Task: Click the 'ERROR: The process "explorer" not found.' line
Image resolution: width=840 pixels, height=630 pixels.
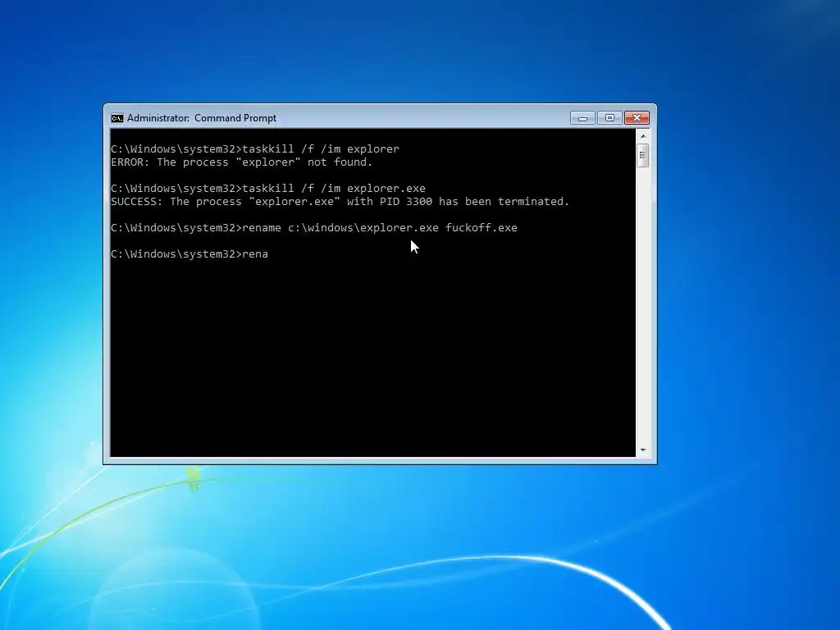Action: pos(242,162)
